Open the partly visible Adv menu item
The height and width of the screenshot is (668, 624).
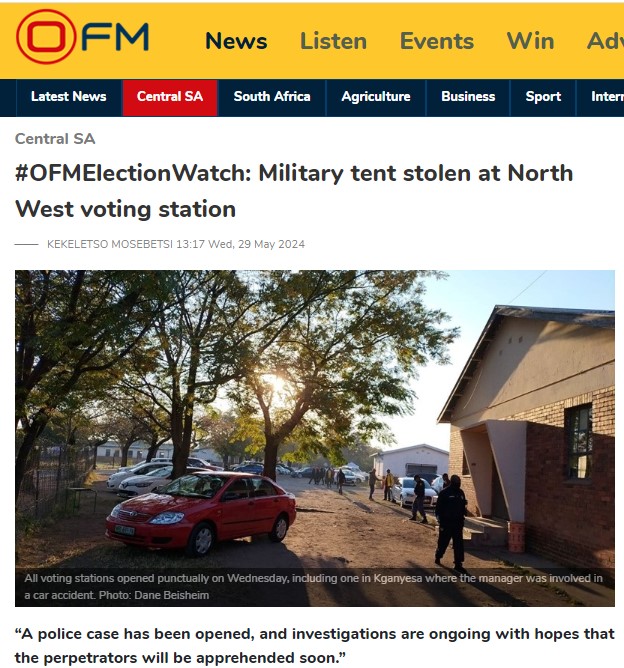point(605,41)
